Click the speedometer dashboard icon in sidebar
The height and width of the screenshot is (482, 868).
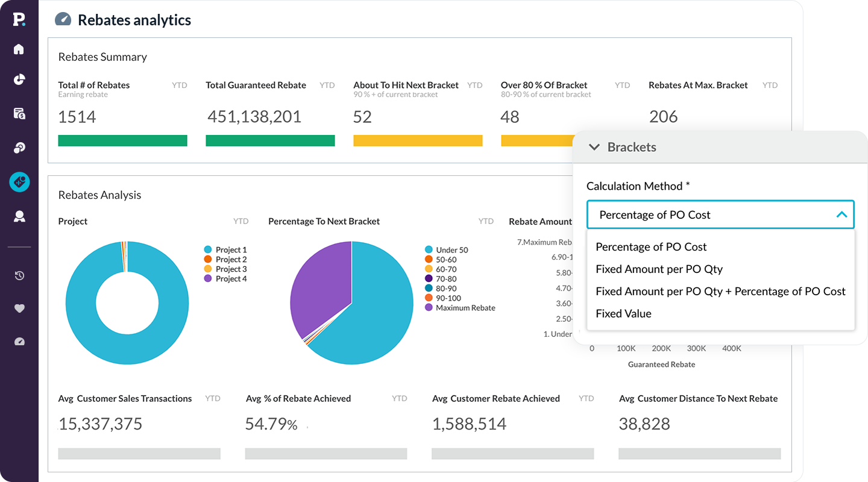click(x=19, y=342)
